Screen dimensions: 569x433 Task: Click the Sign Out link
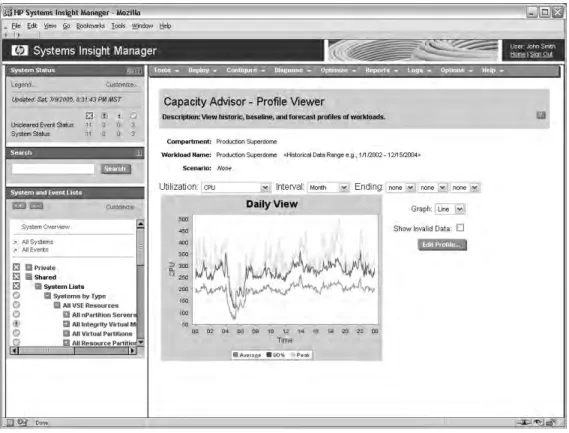pyautogui.click(x=541, y=54)
